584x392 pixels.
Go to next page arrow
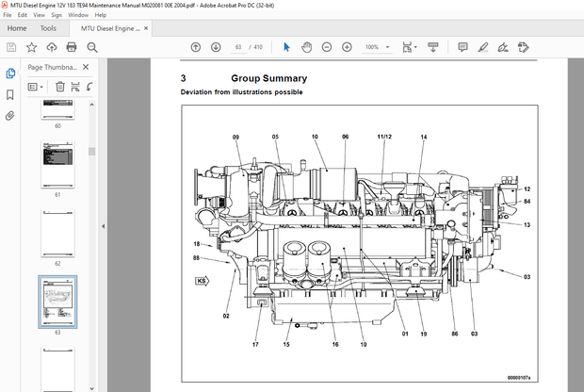(x=216, y=47)
